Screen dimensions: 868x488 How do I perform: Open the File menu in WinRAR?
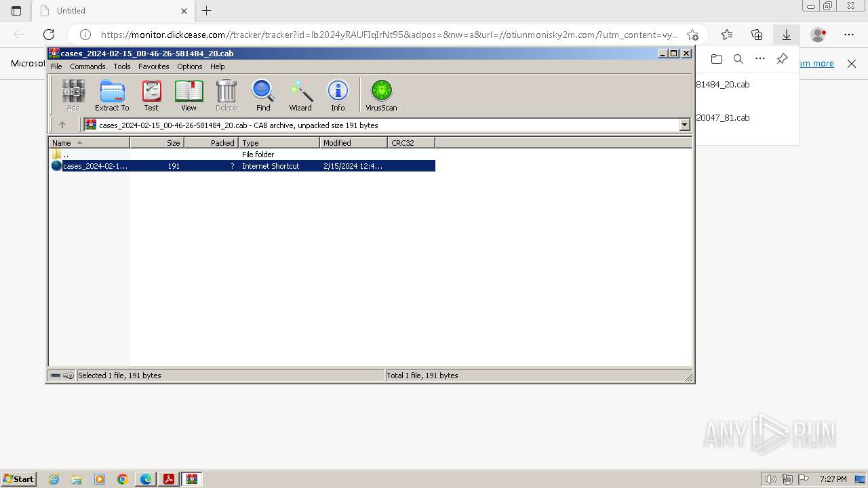tap(56, 66)
